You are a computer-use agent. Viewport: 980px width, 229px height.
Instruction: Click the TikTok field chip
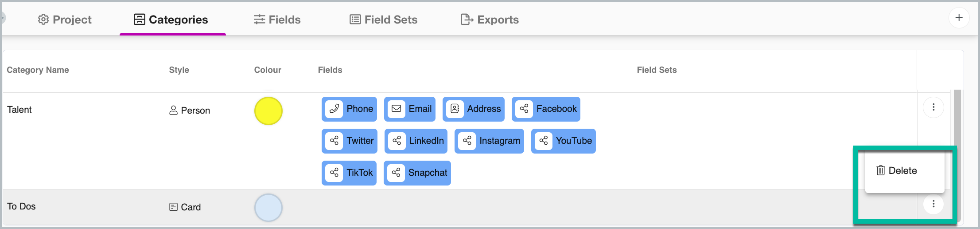pos(349,173)
